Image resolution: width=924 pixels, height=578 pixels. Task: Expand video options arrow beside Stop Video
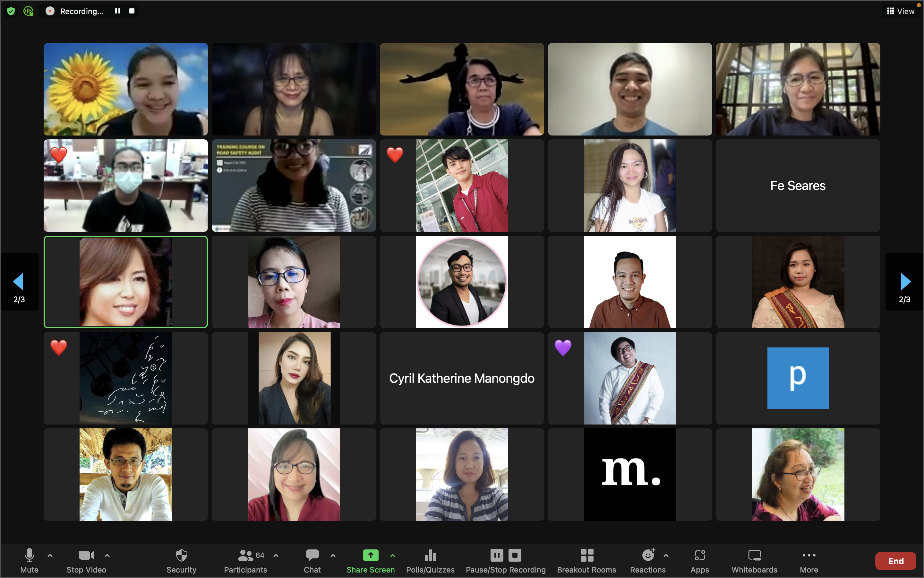[x=107, y=556]
